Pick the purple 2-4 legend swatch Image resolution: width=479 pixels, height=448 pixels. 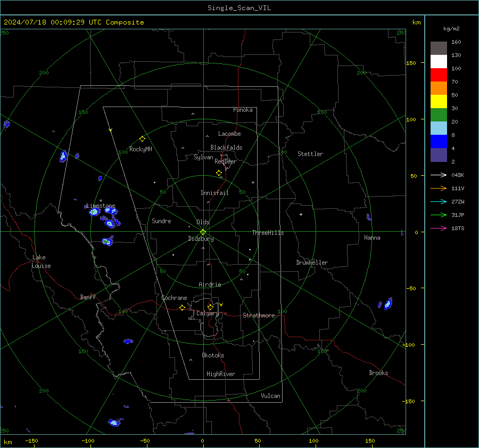(439, 154)
